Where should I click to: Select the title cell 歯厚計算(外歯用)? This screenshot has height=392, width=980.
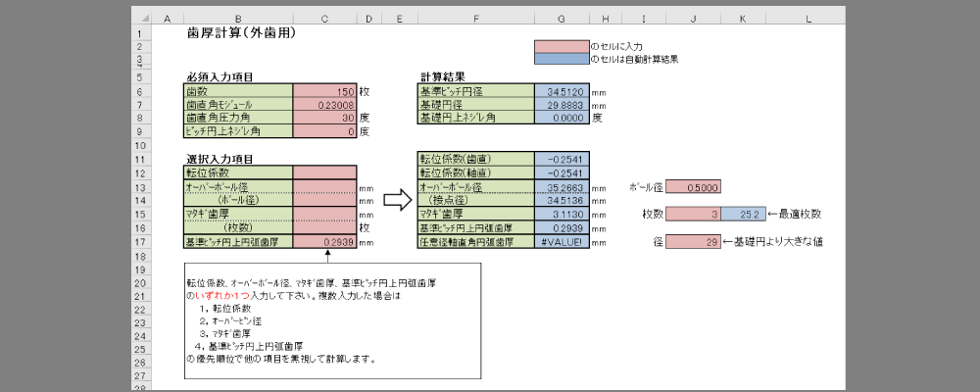click(241, 33)
